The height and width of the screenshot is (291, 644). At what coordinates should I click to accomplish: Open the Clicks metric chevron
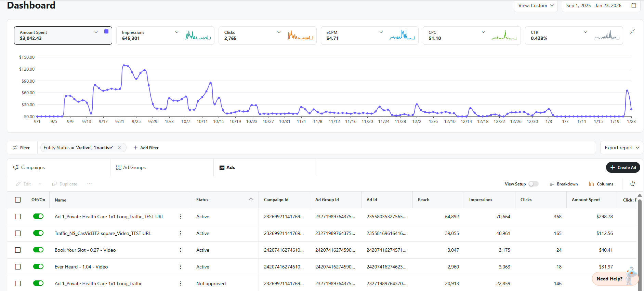tap(279, 32)
